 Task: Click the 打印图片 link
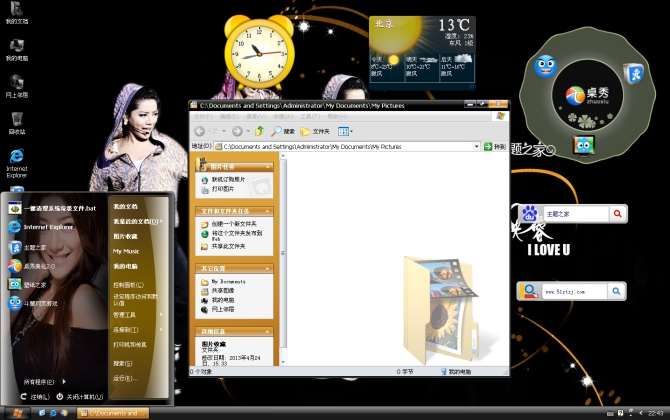coord(223,189)
